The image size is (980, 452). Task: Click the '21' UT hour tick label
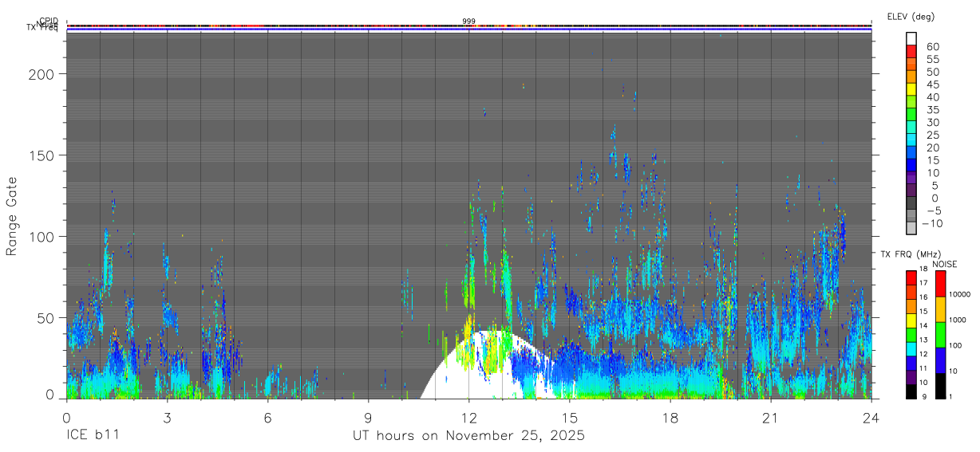pos(771,417)
